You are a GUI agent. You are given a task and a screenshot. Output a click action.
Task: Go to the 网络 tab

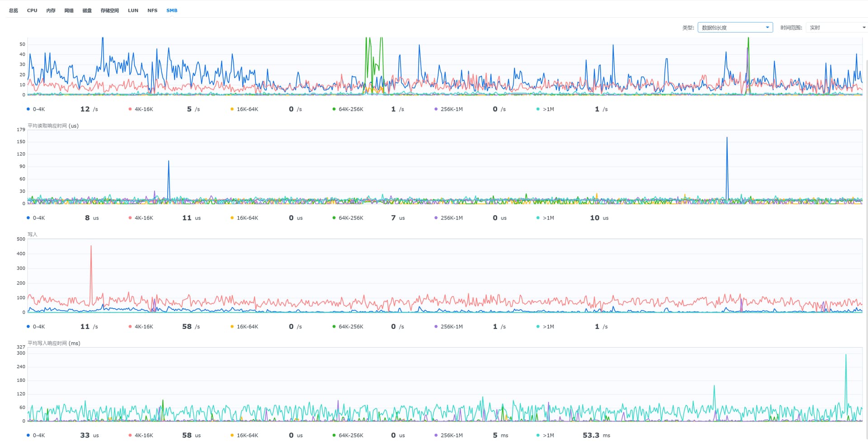69,10
